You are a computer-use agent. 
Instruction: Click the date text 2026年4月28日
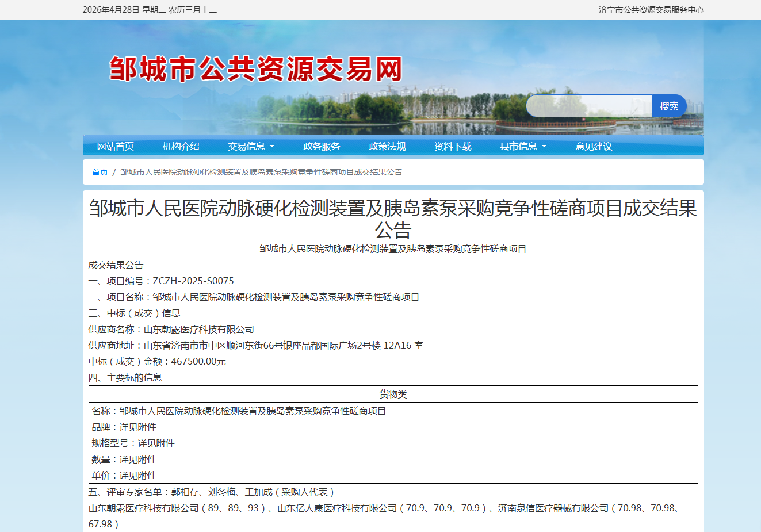tap(111, 10)
